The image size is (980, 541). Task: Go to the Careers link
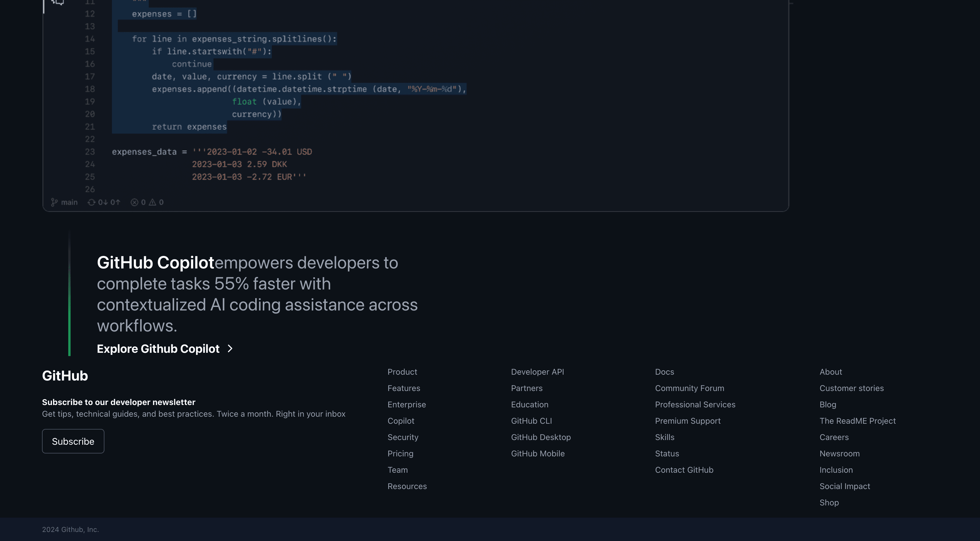tap(834, 437)
